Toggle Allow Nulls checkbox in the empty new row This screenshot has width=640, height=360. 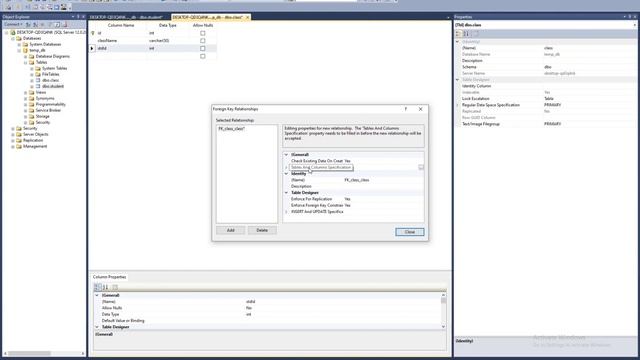tap(202, 56)
